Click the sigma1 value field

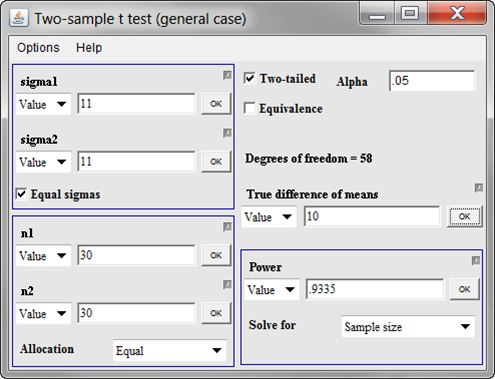tap(136, 104)
